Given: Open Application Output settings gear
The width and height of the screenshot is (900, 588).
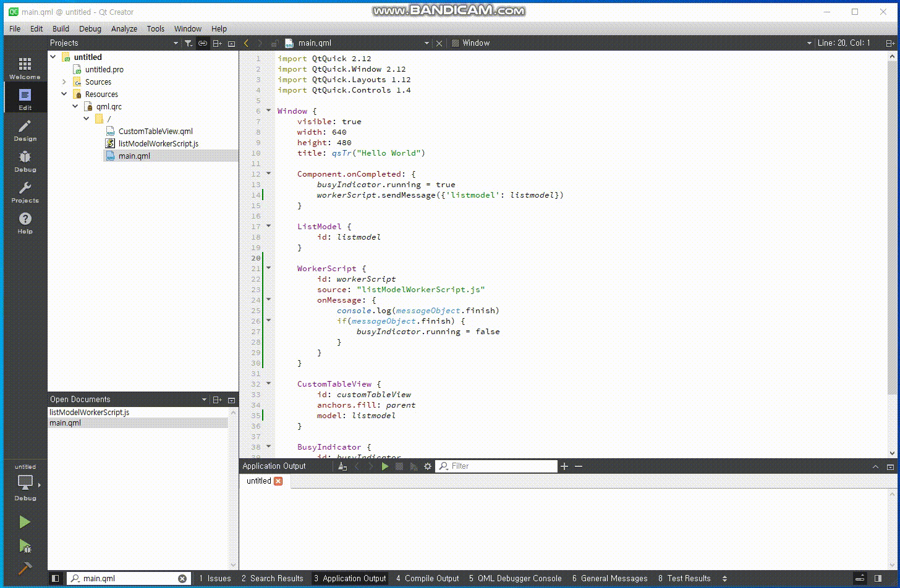Looking at the screenshot, I should [x=427, y=466].
